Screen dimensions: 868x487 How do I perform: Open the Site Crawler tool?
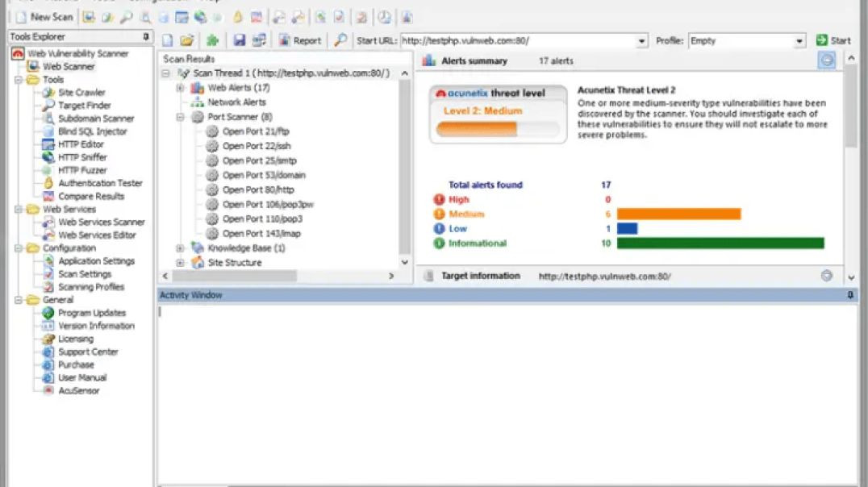81,93
